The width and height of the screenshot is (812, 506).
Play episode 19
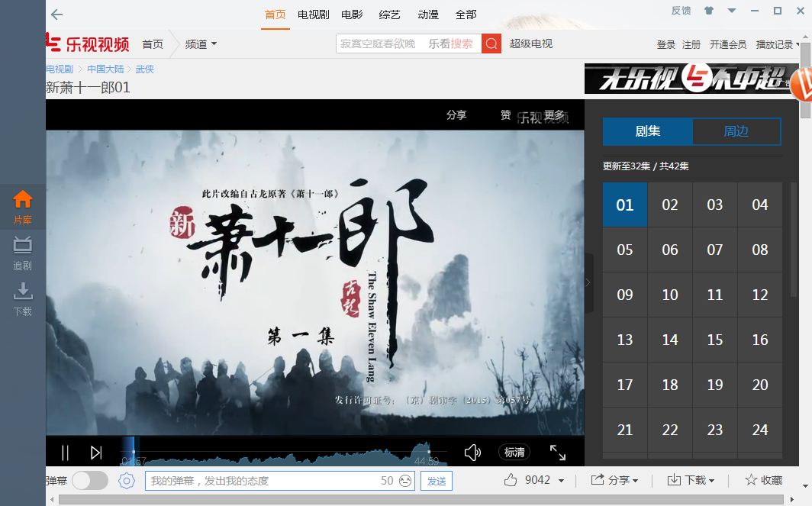[x=714, y=385]
